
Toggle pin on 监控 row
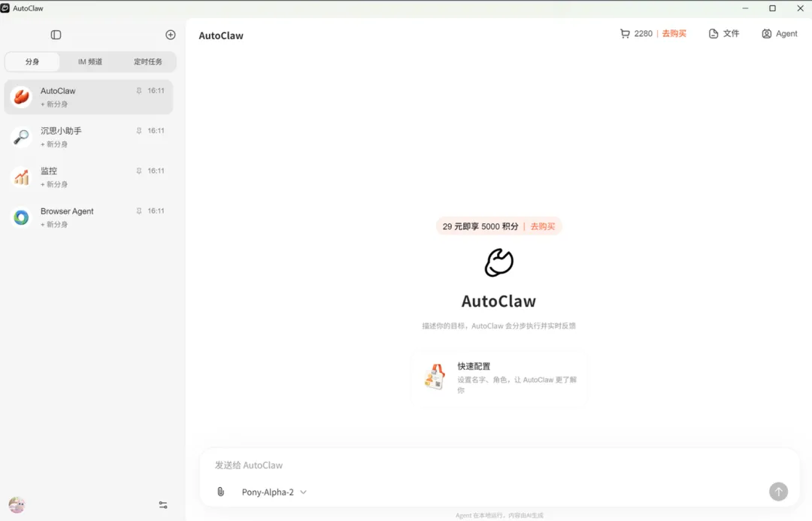pyautogui.click(x=139, y=171)
